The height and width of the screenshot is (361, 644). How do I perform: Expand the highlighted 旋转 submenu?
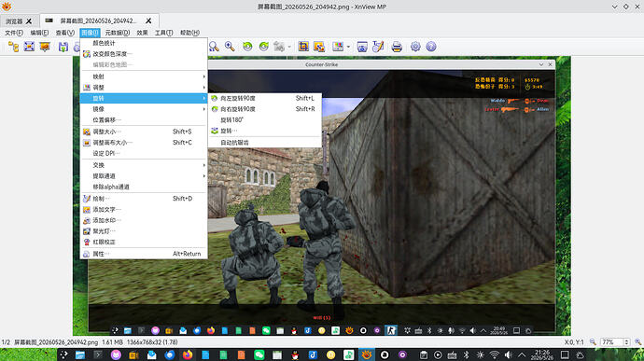tap(144, 98)
